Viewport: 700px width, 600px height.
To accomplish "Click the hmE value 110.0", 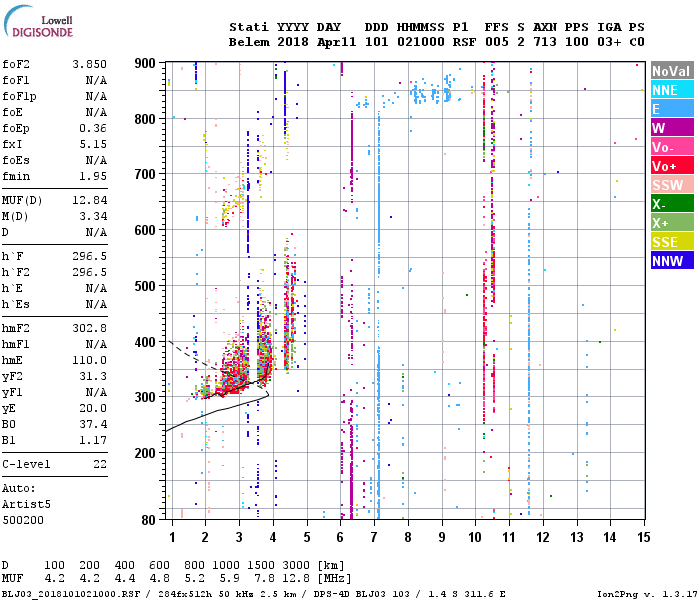I will click(89, 360).
